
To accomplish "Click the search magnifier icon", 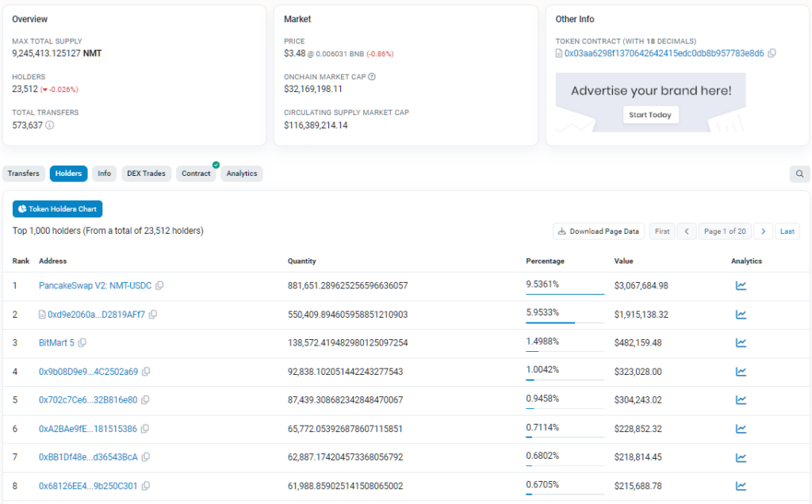I will [x=799, y=174].
